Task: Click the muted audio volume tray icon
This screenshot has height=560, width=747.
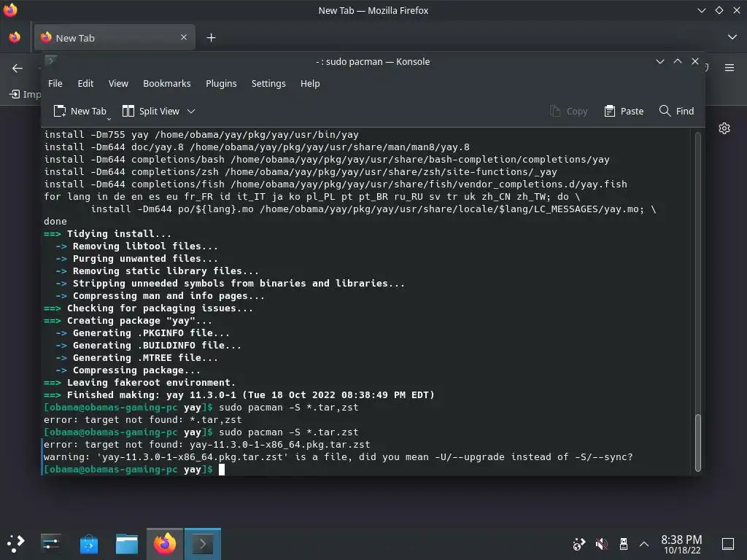Action: coord(601,543)
